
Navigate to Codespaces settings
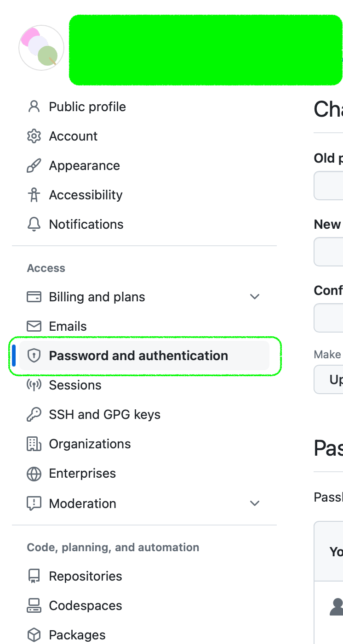(86, 605)
